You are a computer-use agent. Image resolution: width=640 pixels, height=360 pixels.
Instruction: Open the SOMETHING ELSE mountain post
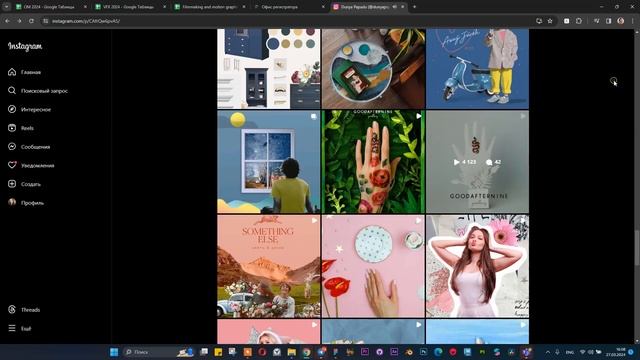pyautogui.click(x=269, y=266)
